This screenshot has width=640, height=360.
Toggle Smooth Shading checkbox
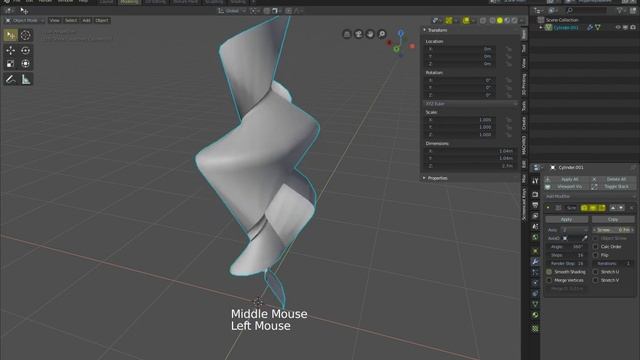(549, 272)
